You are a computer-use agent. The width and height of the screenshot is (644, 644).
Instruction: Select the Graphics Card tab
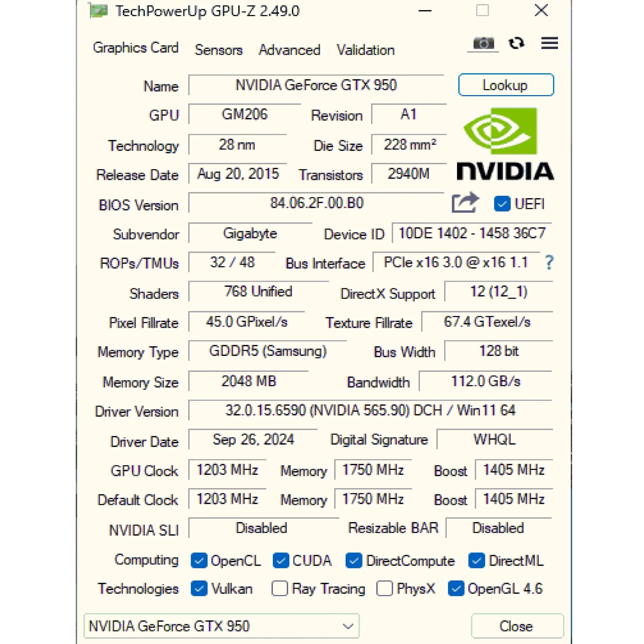click(x=136, y=48)
